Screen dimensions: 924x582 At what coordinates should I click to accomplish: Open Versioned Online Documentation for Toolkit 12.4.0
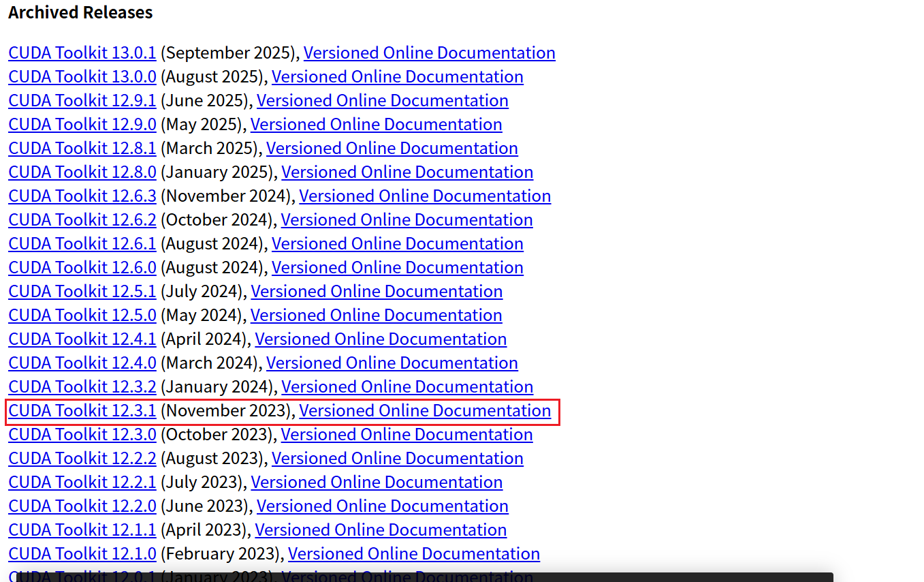click(x=392, y=363)
